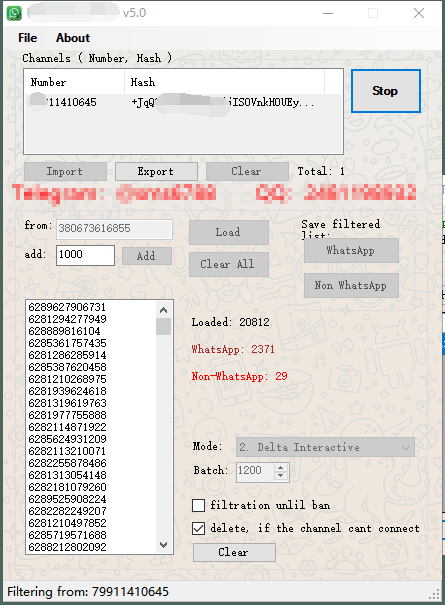This screenshot has width=445, height=605.
Task: Click the Stop button
Action: coord(386,91)
